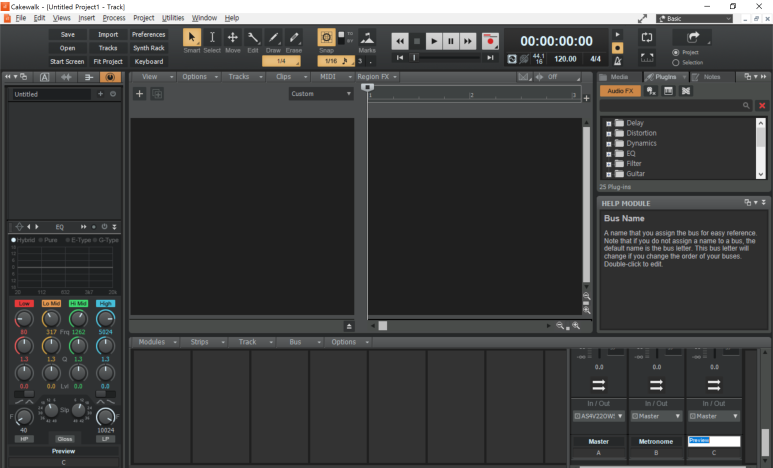Viewport: 773px width, 468px height.
Task: Toggle the Snap to grid button
Action: [x=326, y=37]
